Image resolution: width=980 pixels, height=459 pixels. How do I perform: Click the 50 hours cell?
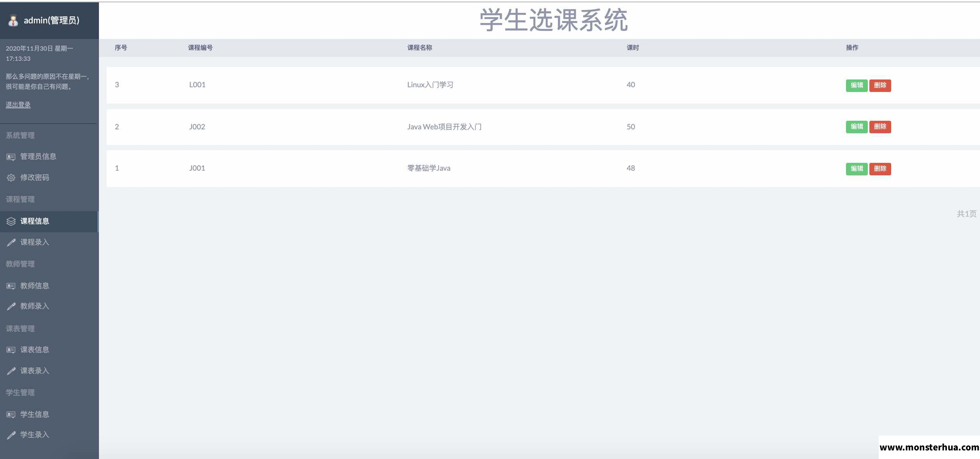tap(631, 127)
